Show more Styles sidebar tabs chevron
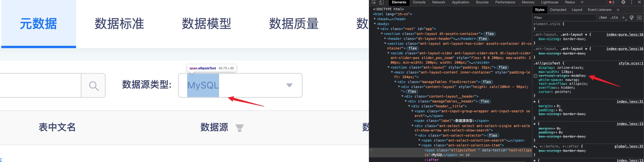Viewport: 644px width, 162px height. (x=618, y=10)
